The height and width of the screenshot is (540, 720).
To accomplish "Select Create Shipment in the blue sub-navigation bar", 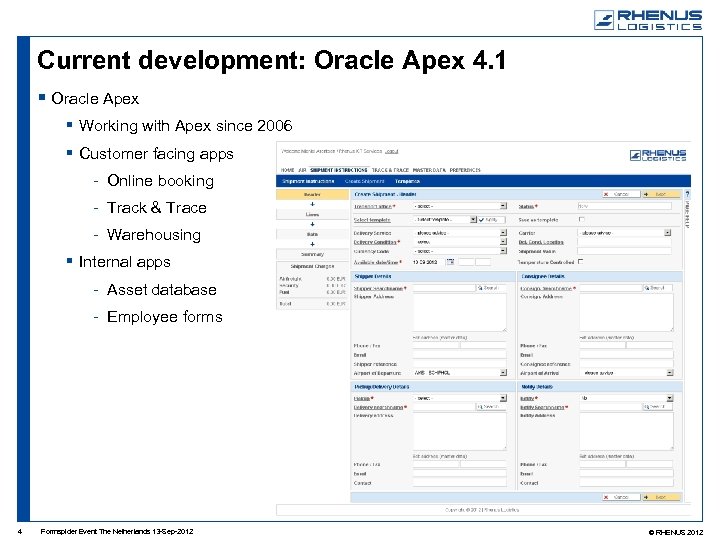I will pos(365,181).
